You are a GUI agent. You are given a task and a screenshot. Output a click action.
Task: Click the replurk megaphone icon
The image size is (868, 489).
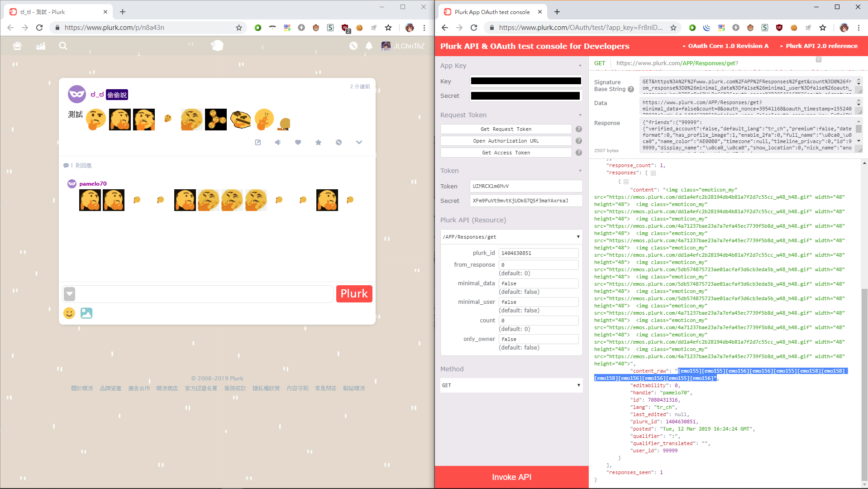(x=278, y=142)
